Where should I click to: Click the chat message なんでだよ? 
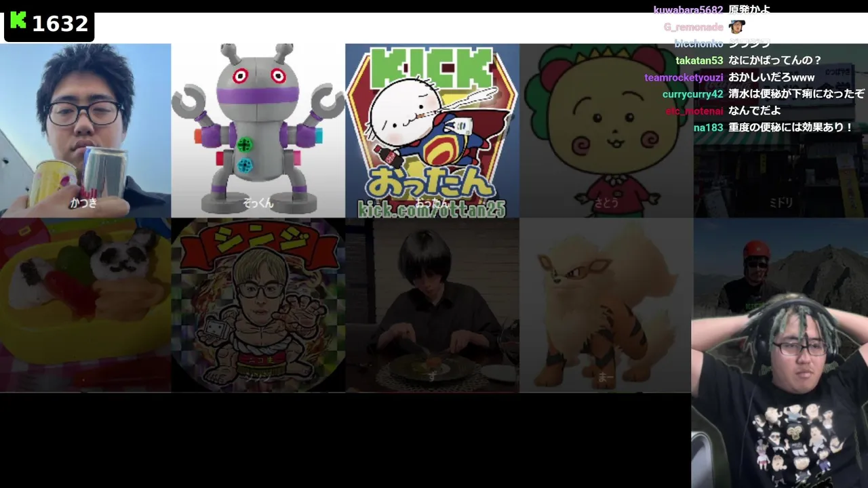point(755,110)
